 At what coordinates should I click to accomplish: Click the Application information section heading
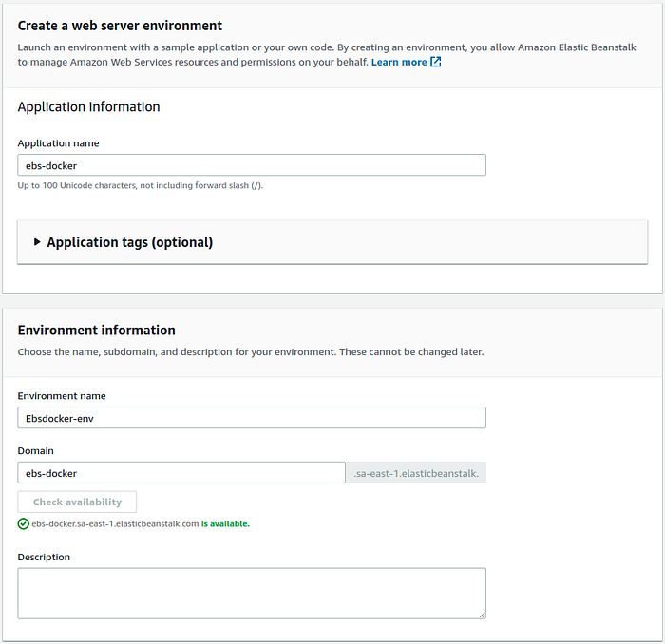coord(88,107)
